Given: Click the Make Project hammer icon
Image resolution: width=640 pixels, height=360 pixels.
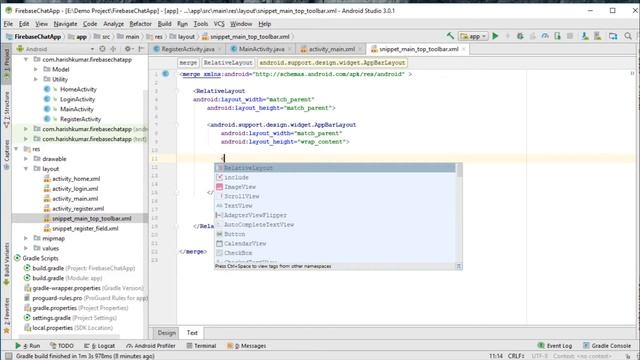Looking at the screenshot, I should click(450, 36).
